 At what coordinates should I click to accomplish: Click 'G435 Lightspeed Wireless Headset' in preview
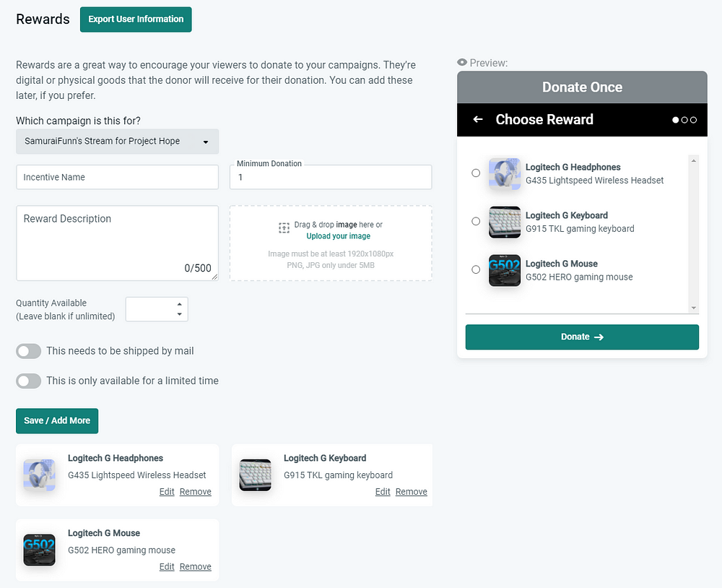(x=594, y=181)
